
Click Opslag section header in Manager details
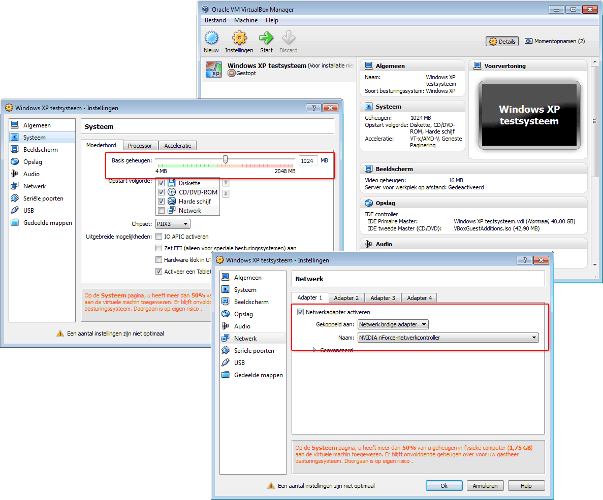(x=473, y=203)
